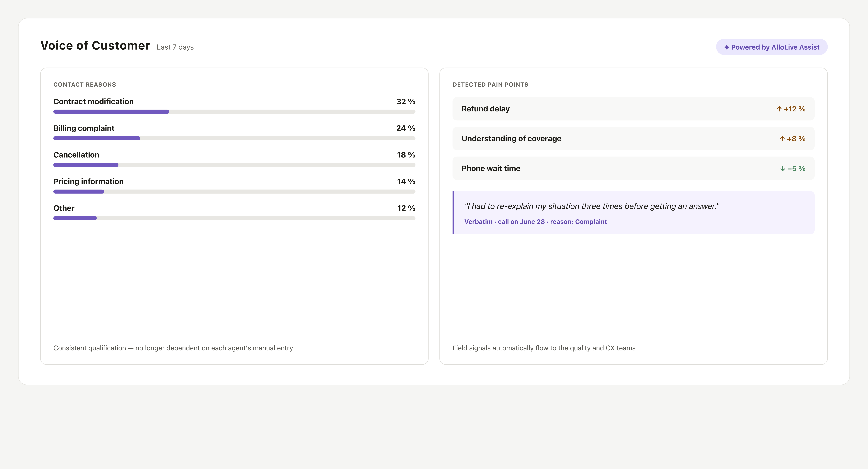
Task: Click the Cancellation progress bar
Action: (x=234, y=165)
